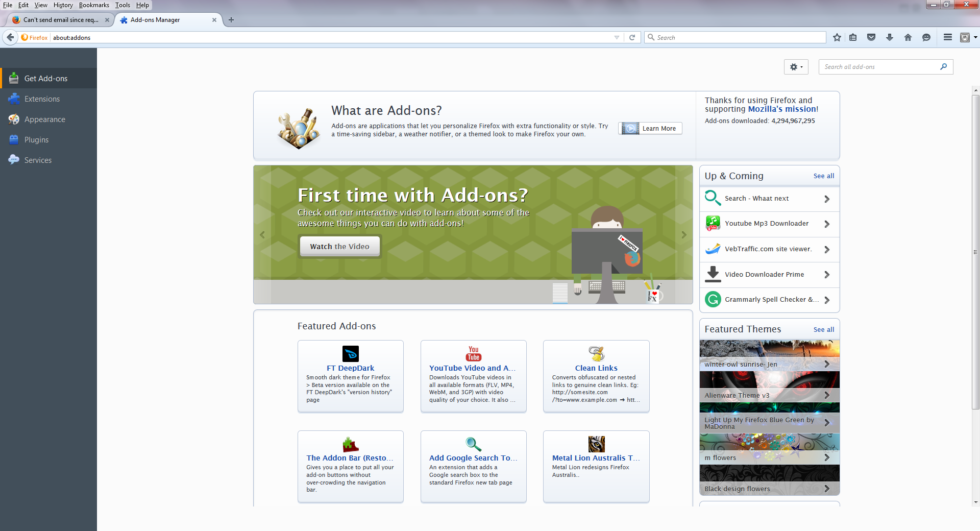Go back with the Back arrow button
This screenshot has height=531, width=980.
click(x=10, y=37)
